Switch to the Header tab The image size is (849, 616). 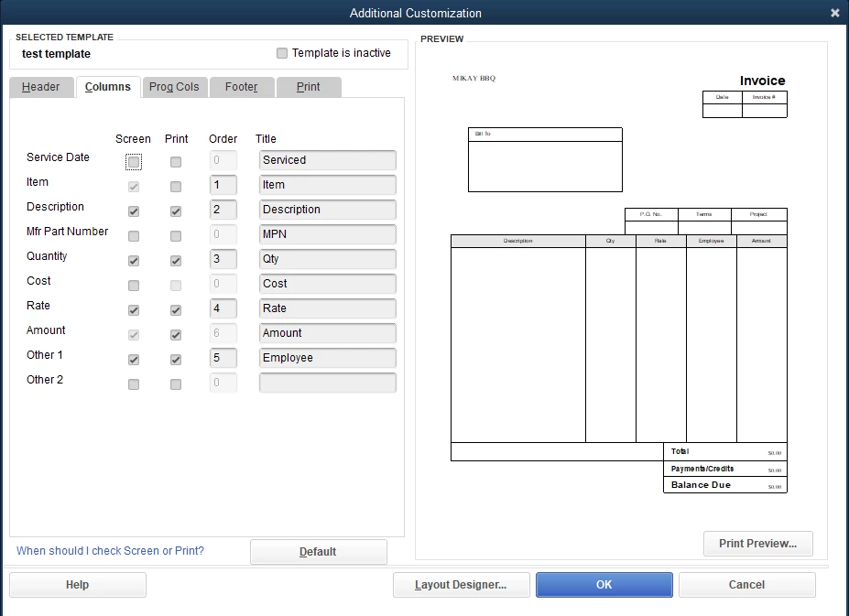pos(41,87)
